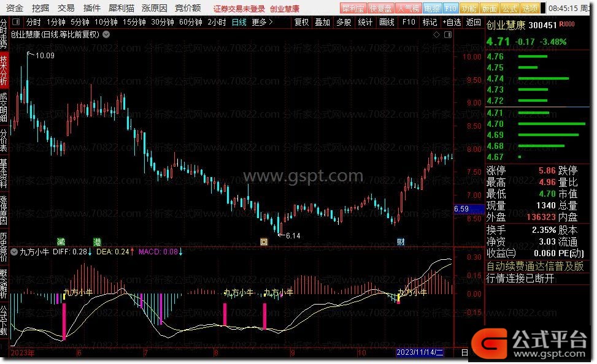
Task: Open the 犀利猫 menu
Action: 121,8
